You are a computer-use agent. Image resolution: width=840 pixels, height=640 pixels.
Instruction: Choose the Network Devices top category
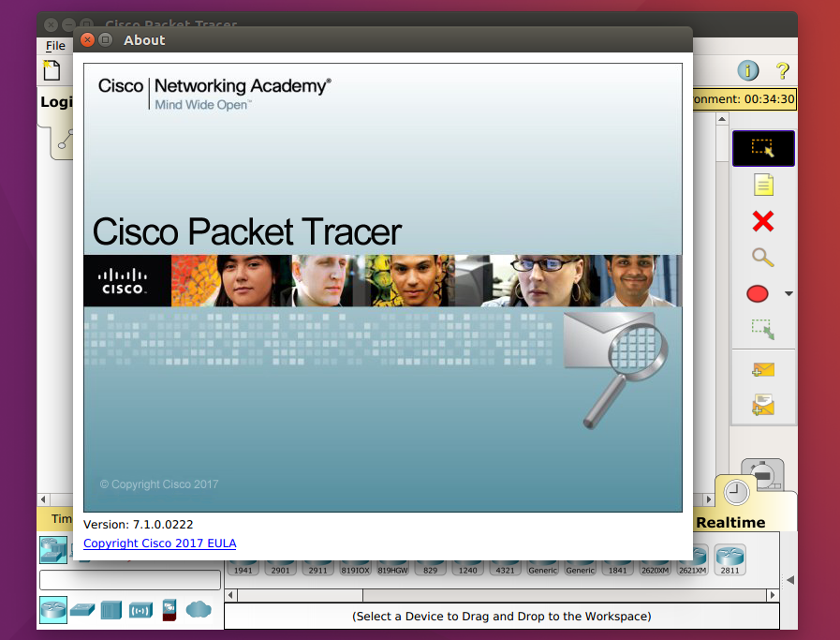pos(53,550)
